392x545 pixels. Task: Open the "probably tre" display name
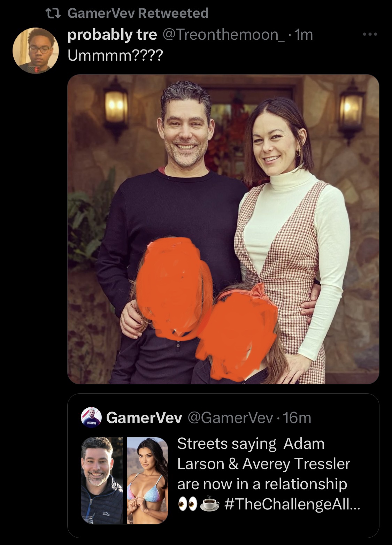[112, 35]
